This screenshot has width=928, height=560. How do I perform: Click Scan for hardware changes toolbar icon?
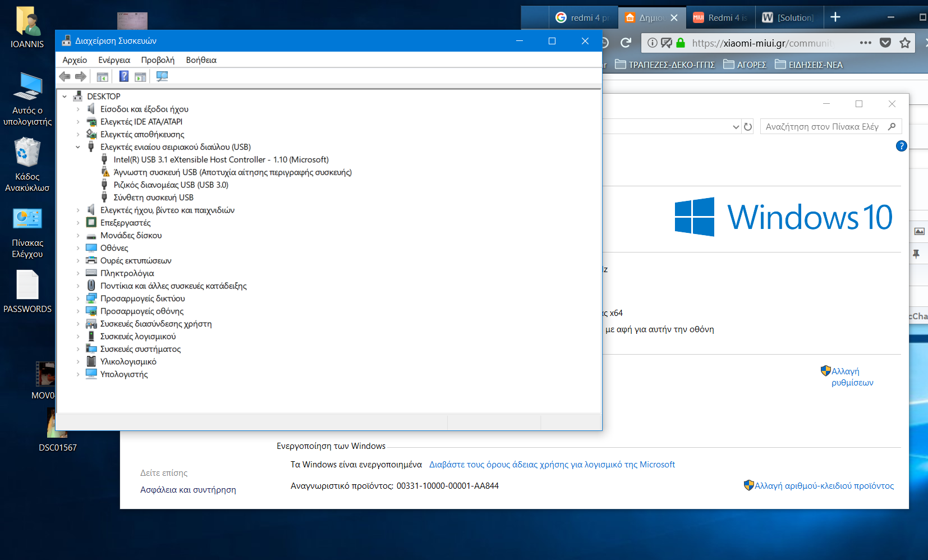point(162,77)
